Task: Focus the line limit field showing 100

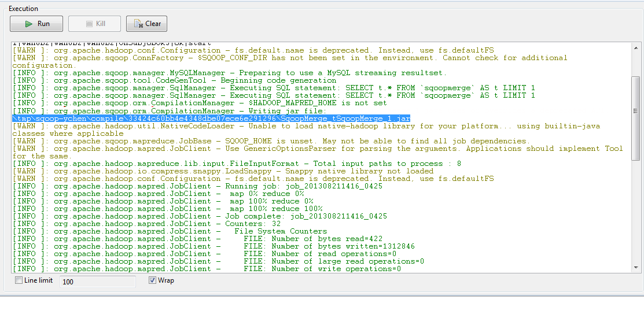Action: pos(97,282)
